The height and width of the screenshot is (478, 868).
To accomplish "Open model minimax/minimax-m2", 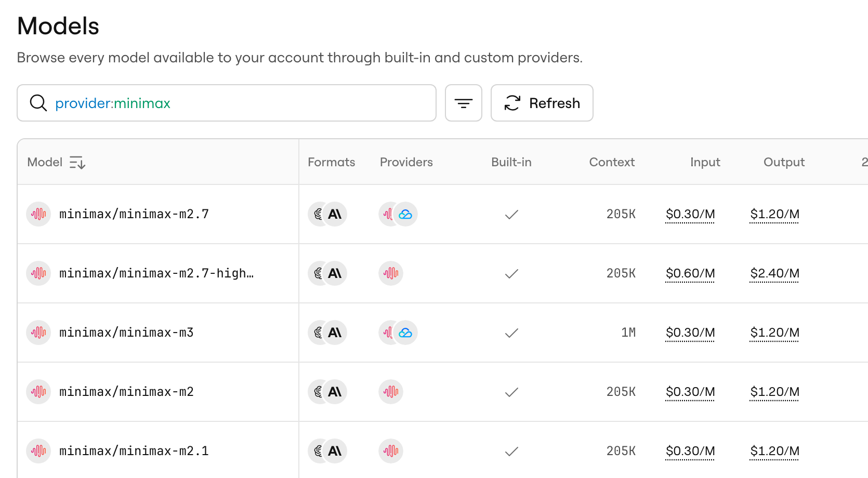I will pos(126,392).
